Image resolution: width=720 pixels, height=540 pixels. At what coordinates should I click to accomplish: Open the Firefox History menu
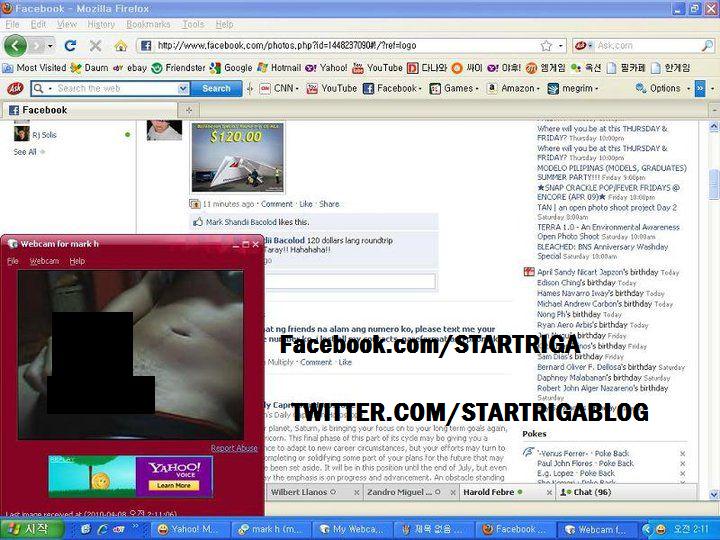[x=101, y=24]
